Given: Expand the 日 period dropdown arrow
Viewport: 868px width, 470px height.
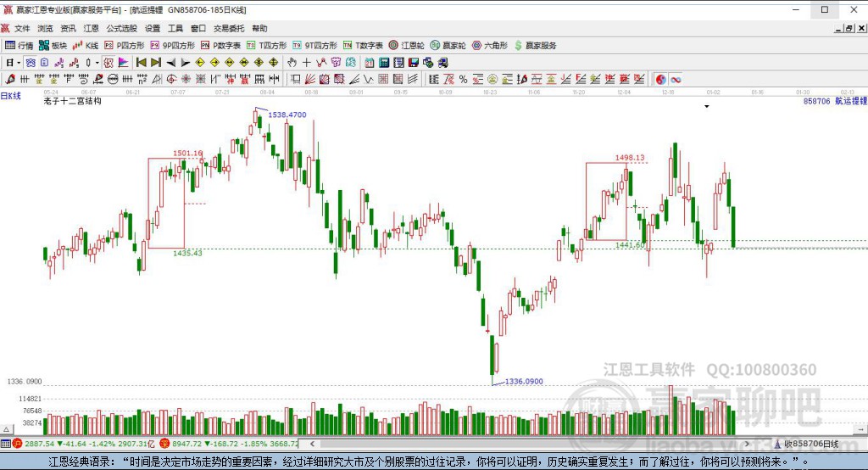Looking at the screenshot, I should click(19, 63).
